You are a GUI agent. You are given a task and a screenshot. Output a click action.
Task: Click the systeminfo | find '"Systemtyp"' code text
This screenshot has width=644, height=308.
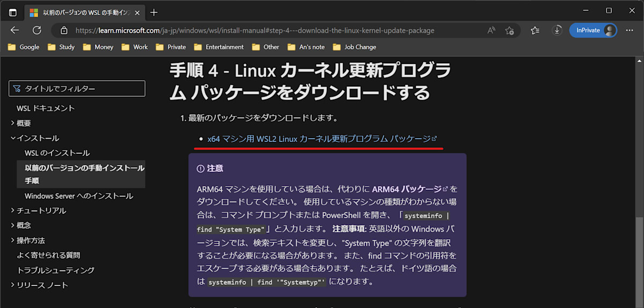[x=267, y=282]
